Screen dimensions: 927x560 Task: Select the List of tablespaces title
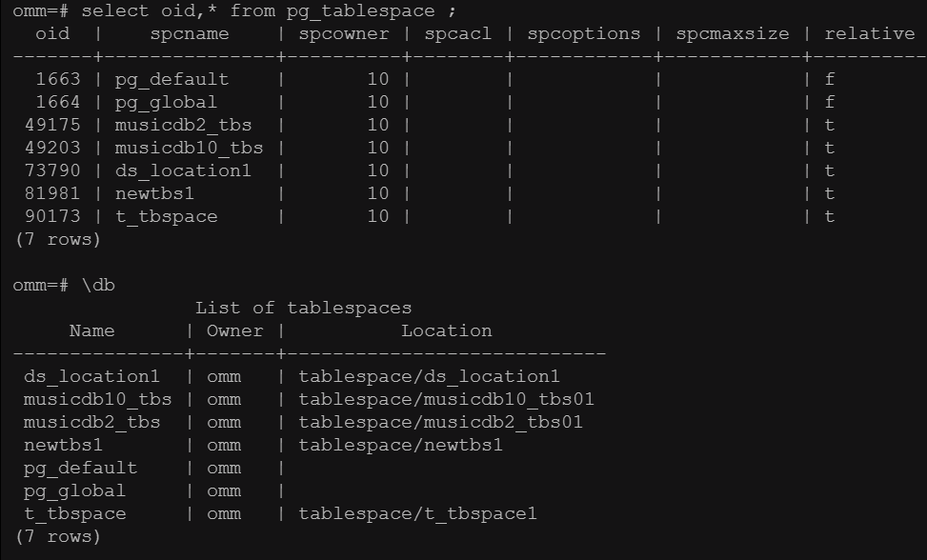(x=303, y=308)
